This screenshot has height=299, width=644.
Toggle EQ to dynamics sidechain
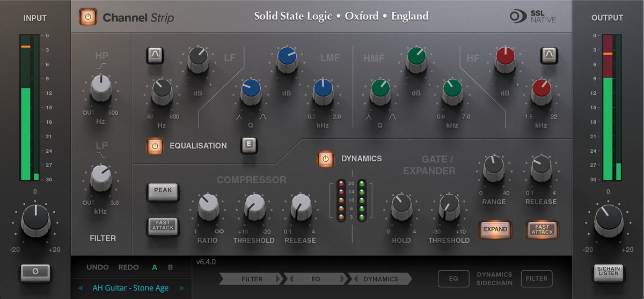pos(453,278)
